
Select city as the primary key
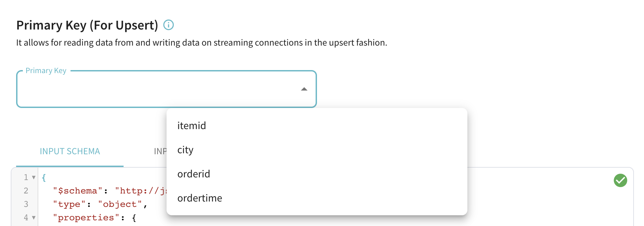click(x=185, y=150)
